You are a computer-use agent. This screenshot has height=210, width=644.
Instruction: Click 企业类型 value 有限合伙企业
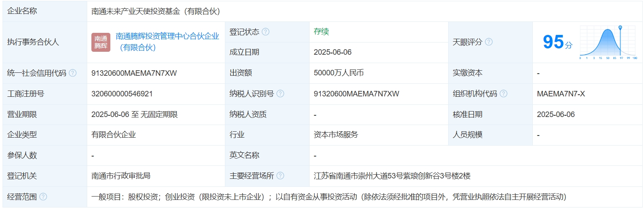point(114,135)
